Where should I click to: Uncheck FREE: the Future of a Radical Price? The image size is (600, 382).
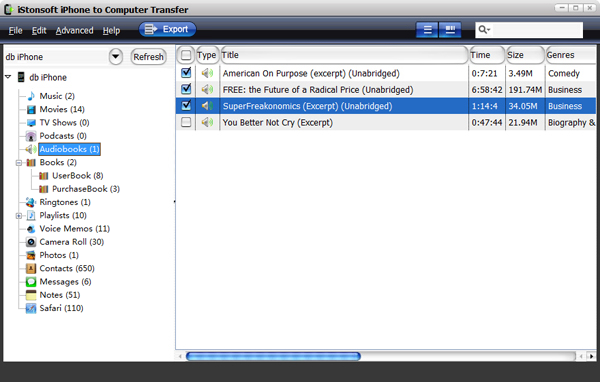186,89
